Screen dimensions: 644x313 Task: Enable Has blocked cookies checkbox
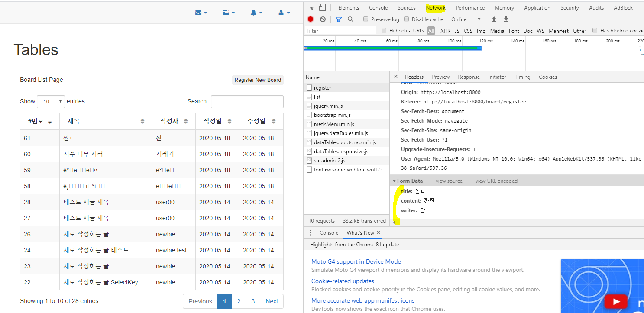595,30
